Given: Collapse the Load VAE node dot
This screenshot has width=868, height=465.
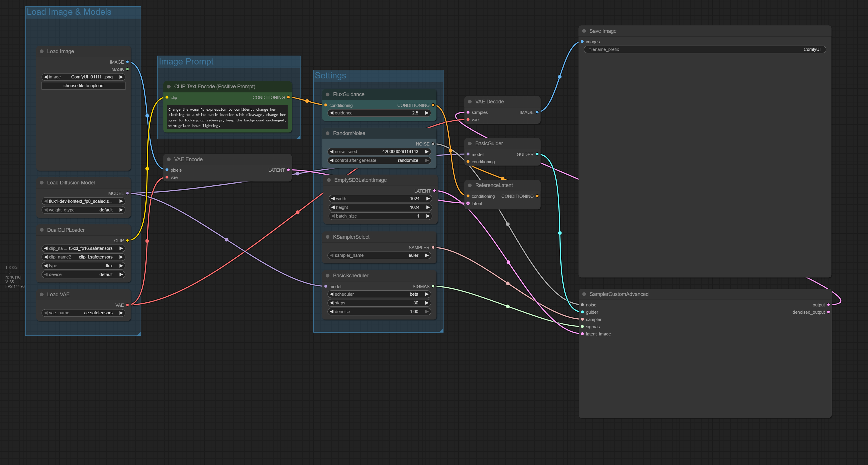Looking at the screenshot, I should 42,295.
